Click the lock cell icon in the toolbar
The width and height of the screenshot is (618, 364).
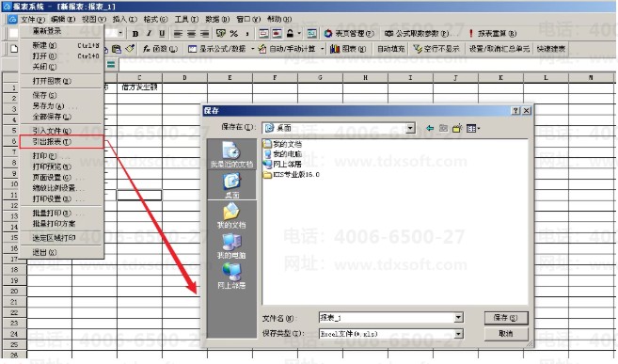[290, 34]
